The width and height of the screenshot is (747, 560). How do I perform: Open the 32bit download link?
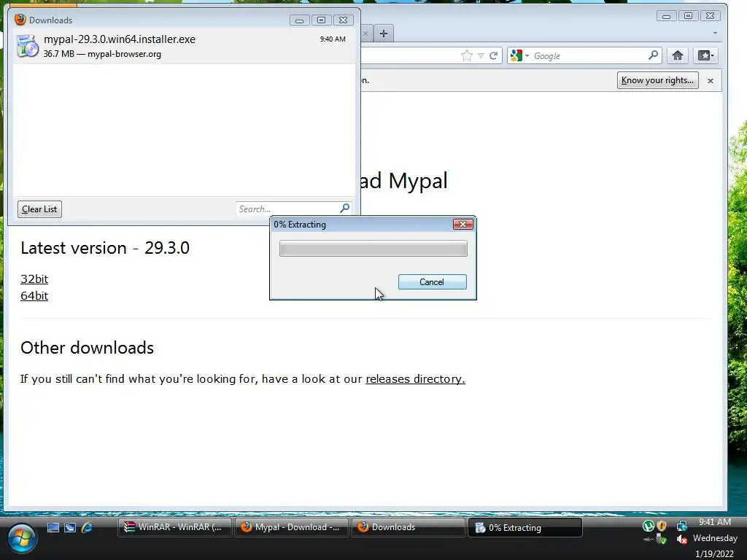click(34, 279)
